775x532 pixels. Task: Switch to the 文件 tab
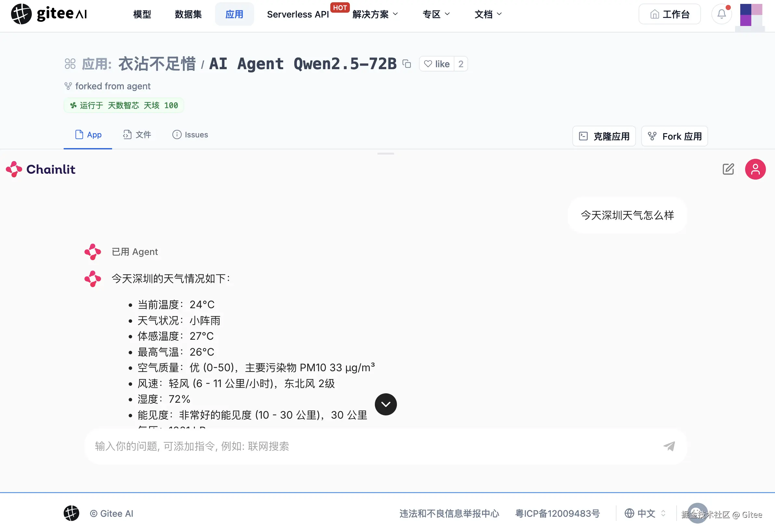[137, 135]
